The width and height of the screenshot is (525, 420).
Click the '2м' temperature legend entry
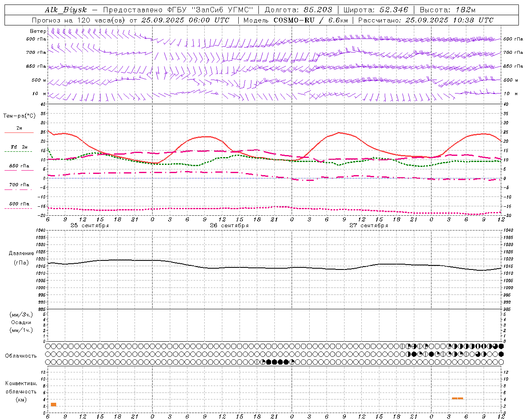click(19, 128)
